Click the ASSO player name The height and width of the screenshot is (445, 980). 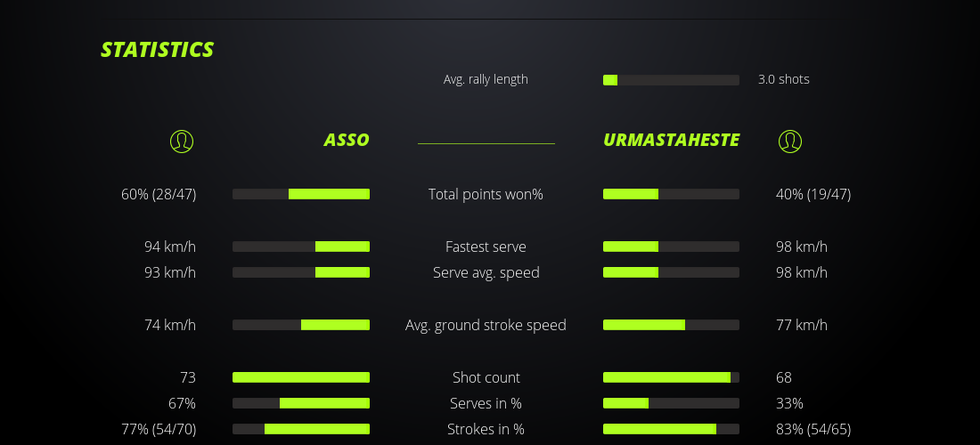click(x=347, y=140)
